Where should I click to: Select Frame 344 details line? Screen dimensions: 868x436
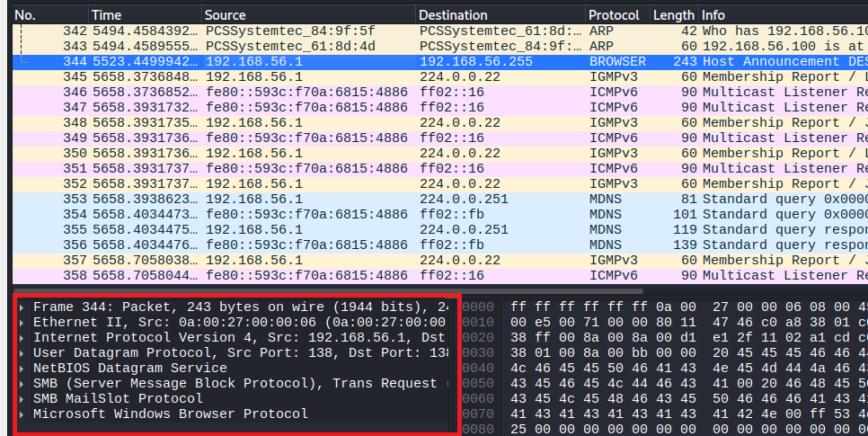(240, 307)
